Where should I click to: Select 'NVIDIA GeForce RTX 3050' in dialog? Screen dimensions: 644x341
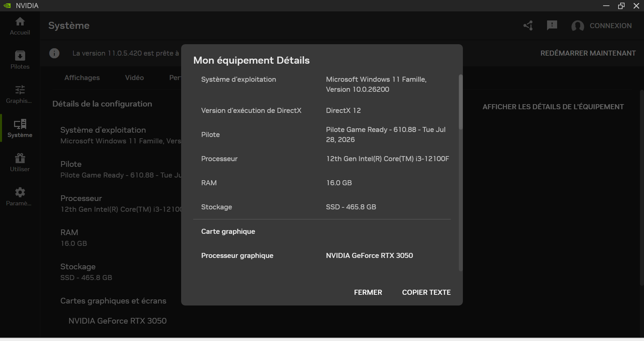click(369, 256)
